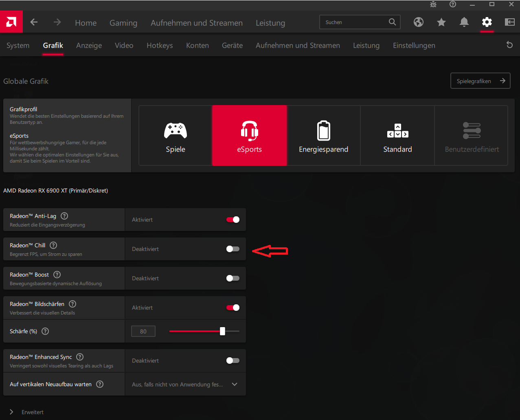Disable the Radeon Anti-Lag toggle

(233, 220)
